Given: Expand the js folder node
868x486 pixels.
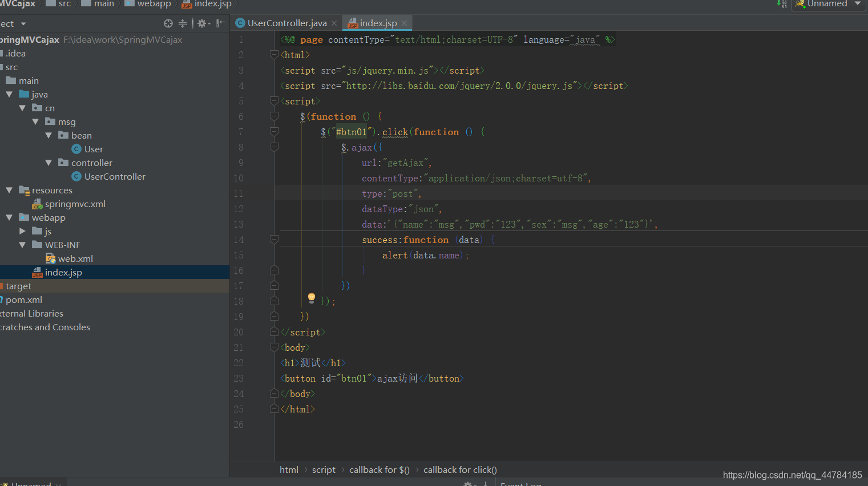Looking at the screenshot, I should pyautogui.click(x=22, y=232).
